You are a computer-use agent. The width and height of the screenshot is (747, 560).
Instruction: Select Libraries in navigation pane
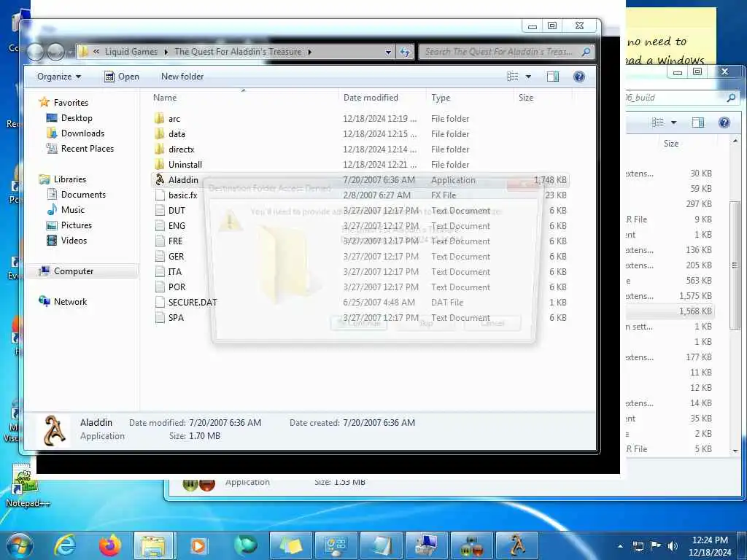pyautogui.click(x=69, y=179)
